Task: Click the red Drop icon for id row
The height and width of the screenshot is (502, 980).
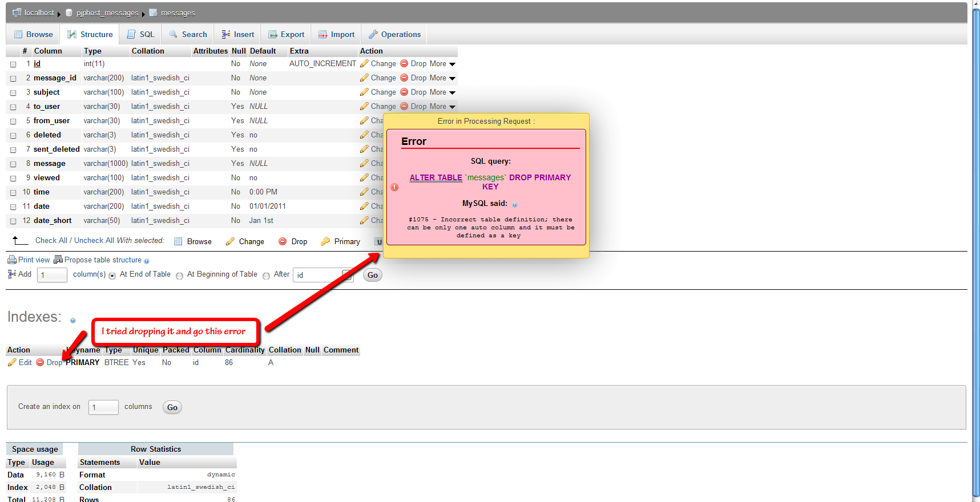Action: pos(404,63)
